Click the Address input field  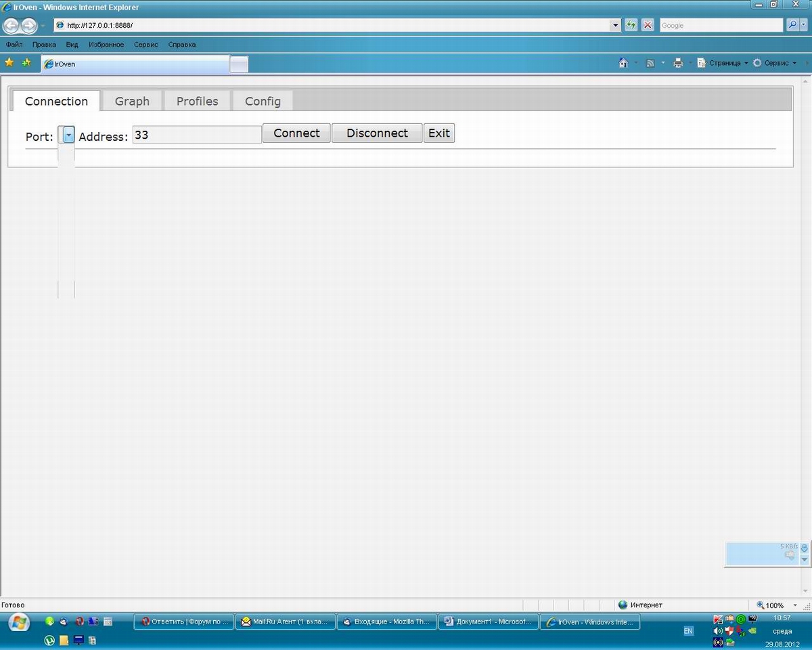[x=196, y=135]
